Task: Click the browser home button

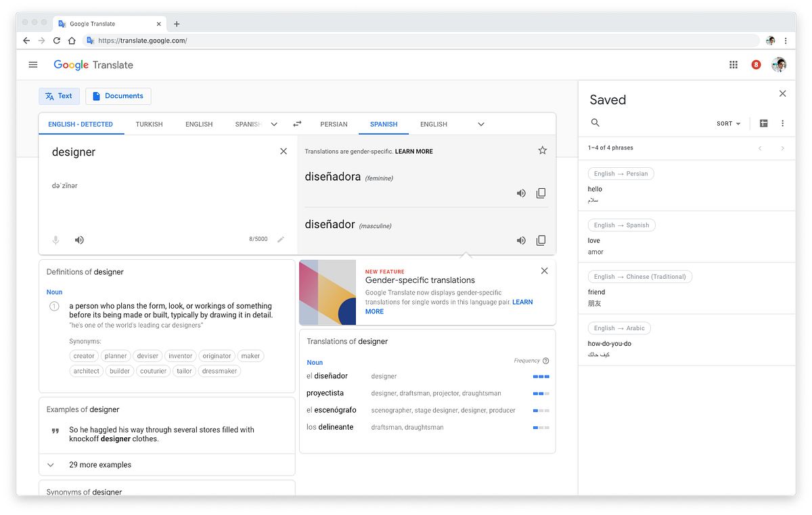Action: coord(72,41)
